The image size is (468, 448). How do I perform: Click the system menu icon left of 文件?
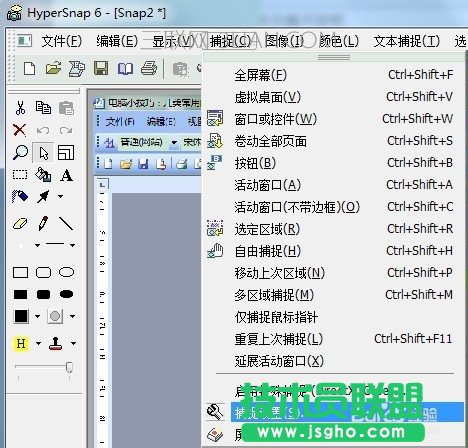[24, 41]
